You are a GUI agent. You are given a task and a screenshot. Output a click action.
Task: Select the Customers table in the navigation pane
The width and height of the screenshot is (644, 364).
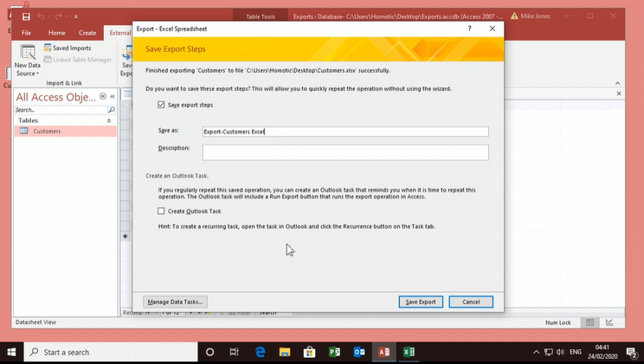point(47,132)
